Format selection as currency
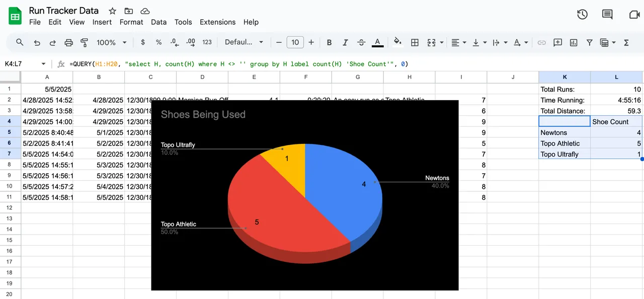Image resolution: width=644 pixels, height=299 pixels. (143, 42)
